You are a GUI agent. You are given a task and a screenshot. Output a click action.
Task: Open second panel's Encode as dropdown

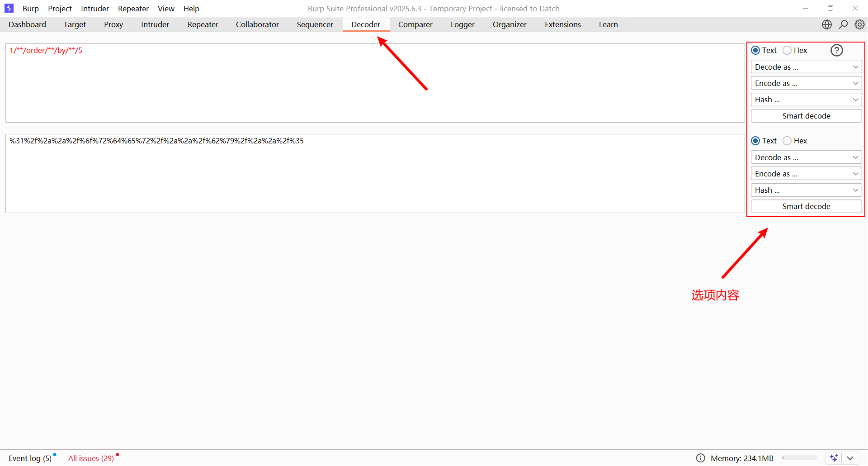[x=806, y=174]
